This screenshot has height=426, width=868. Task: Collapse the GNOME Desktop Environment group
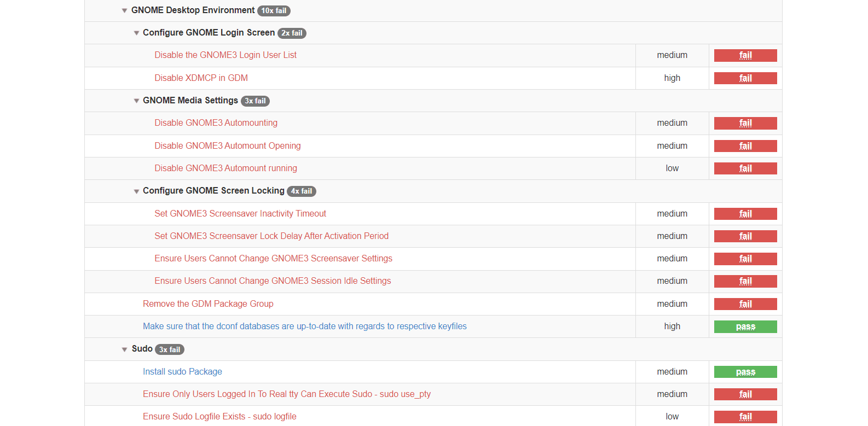pyautogui.click(x=125, y=11)
